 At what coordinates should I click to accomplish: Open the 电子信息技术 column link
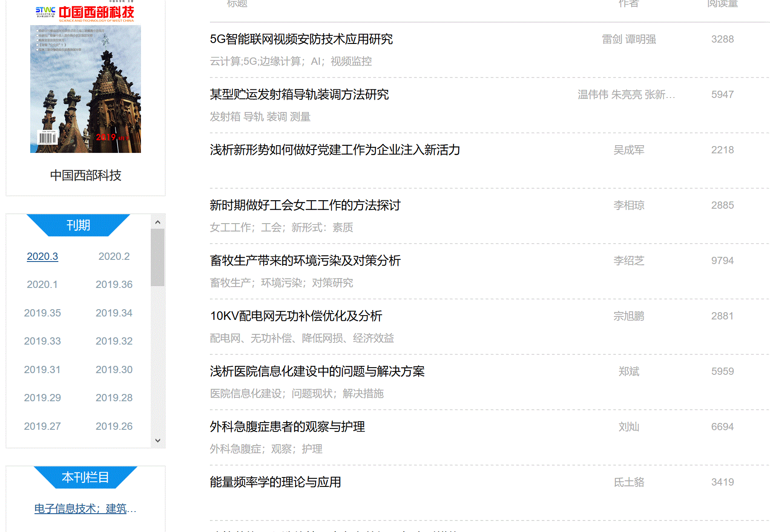pos(85,509)
